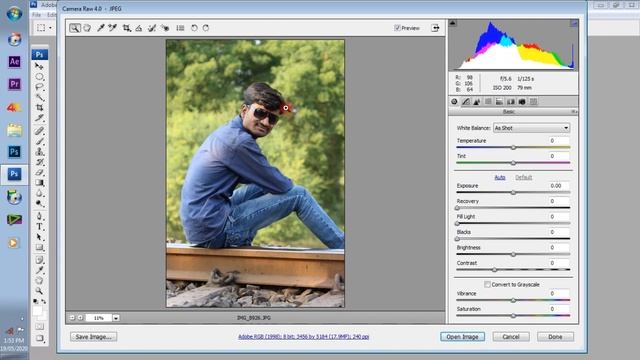Open Photoshop marquee tool preset arrow
640x360 pixels.
50,28
